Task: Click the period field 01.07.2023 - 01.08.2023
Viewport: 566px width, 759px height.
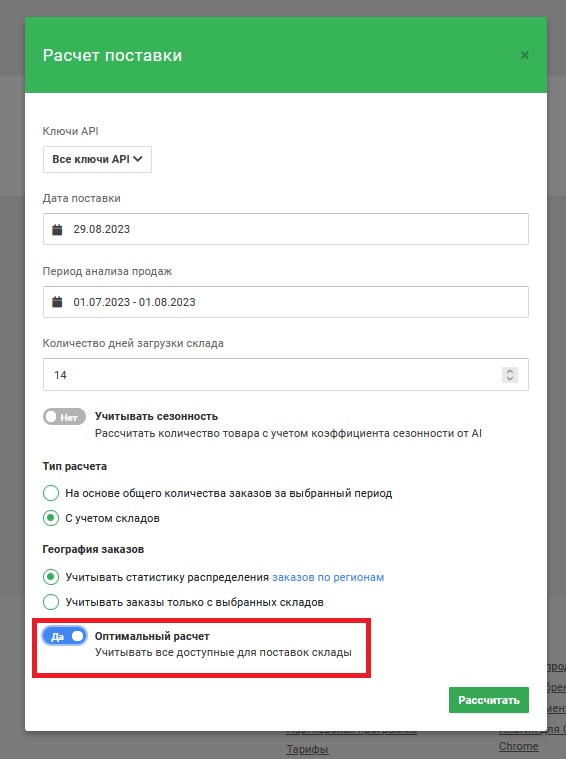Action: [286, 302]
